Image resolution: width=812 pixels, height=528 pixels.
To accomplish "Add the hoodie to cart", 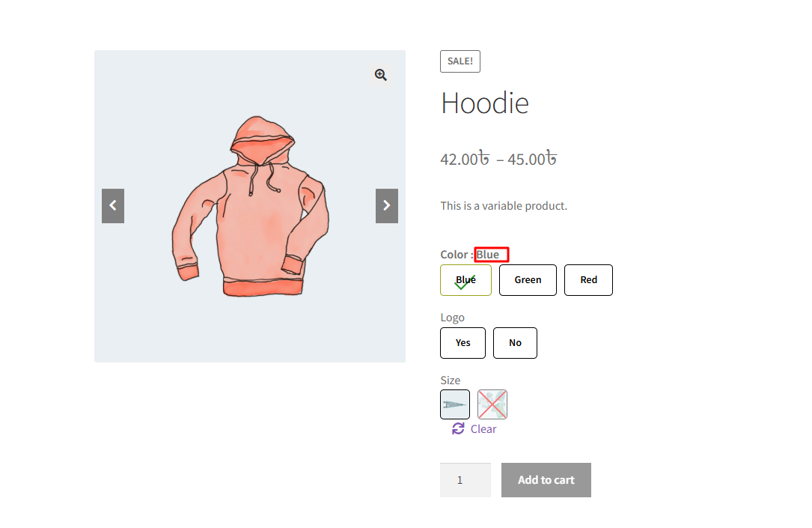I will pos(546,480).
